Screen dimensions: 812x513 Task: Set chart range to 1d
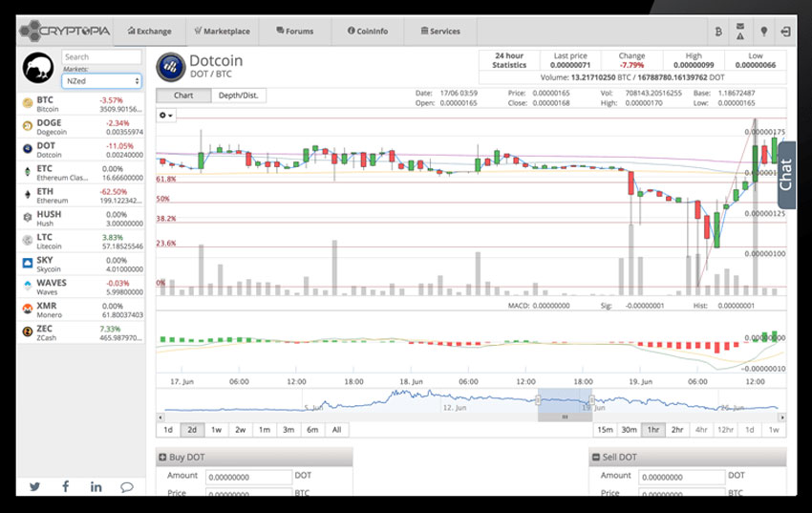point(168,430)
